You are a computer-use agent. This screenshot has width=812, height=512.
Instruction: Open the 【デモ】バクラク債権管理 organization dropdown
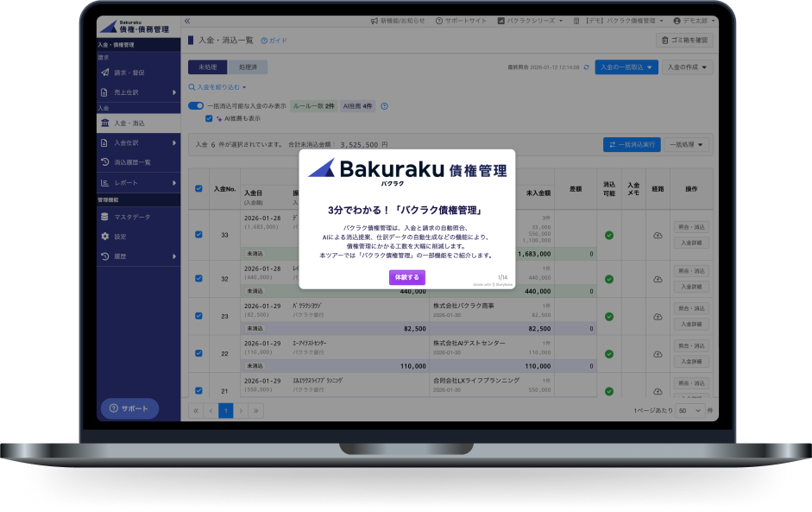[x=619, y=21]
